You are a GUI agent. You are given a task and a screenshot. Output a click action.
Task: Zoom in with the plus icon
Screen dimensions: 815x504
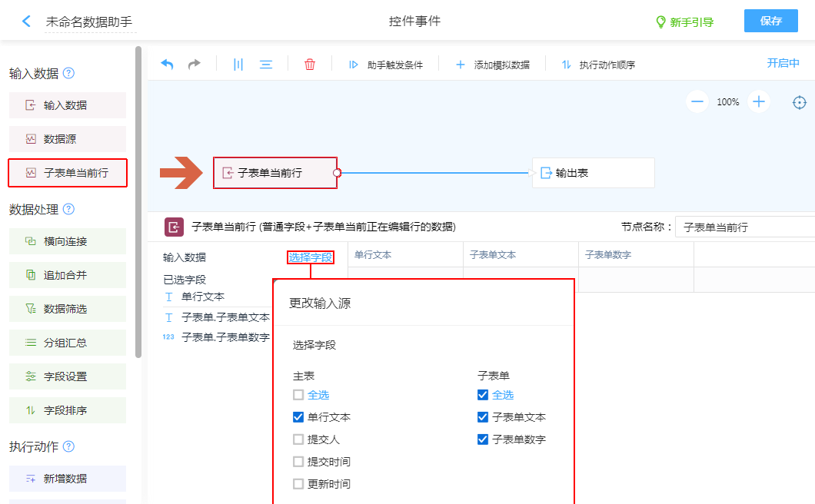(x=759, y=101)
